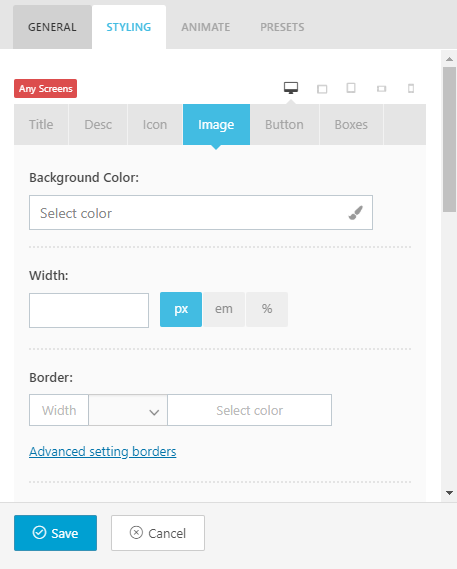Click the border Select color field
457x569 pixels.
click(249, 410)
